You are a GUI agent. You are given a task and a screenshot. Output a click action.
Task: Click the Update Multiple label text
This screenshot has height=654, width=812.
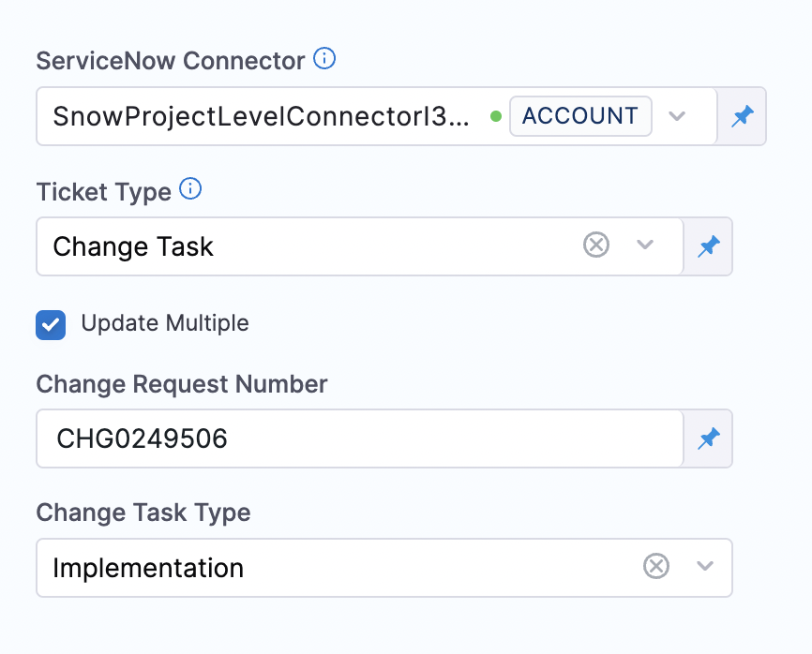tap(165, 323)
